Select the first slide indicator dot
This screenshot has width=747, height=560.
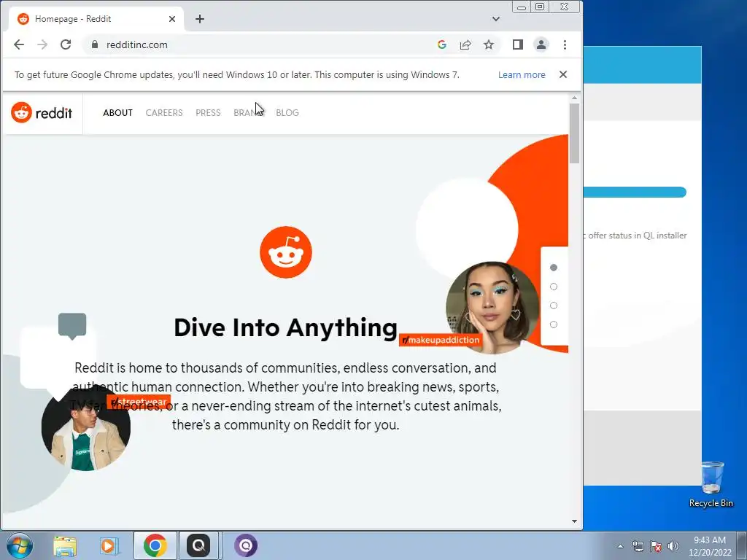click(x=554, y=268)
